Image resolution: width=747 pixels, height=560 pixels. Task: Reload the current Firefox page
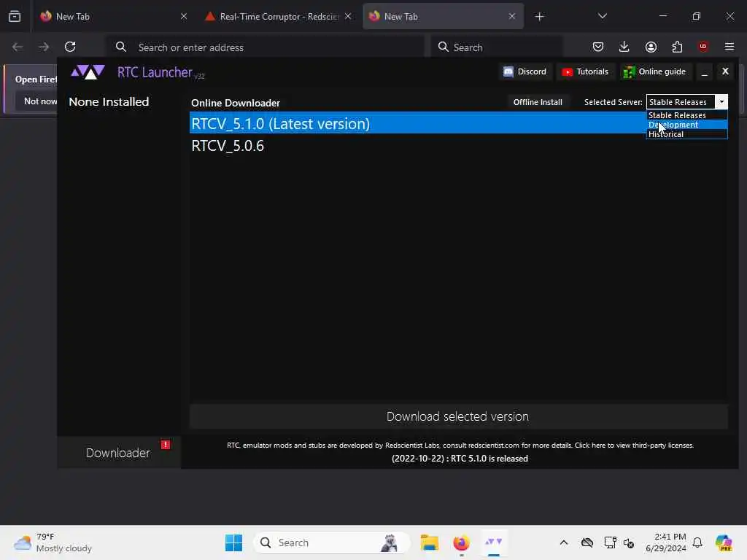[x=70, y=47]
